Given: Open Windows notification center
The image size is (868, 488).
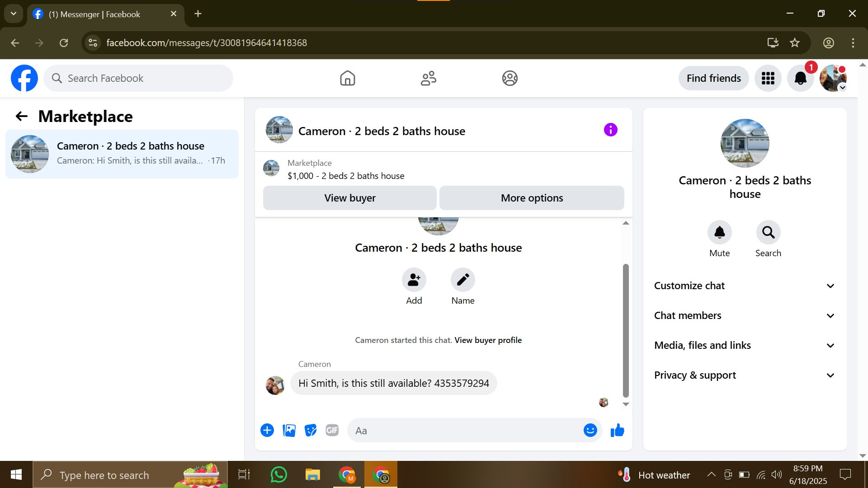Looking at the screenshot, I should pyautogui.click(x=845, y=474).
